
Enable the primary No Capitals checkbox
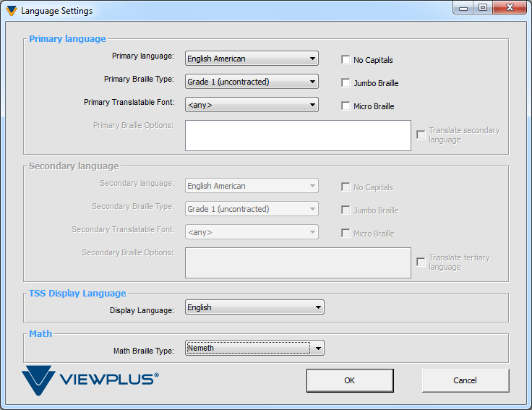point(346,60)
